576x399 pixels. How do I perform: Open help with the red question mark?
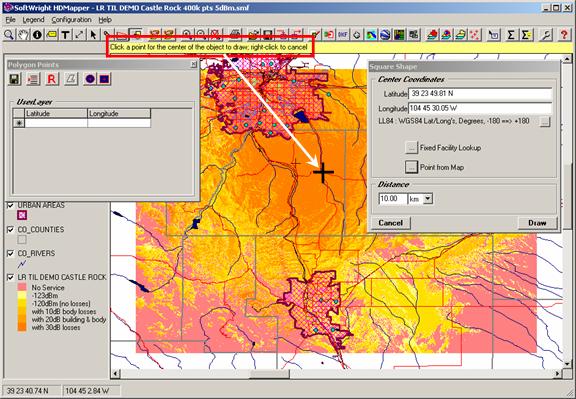pos(564,35)
